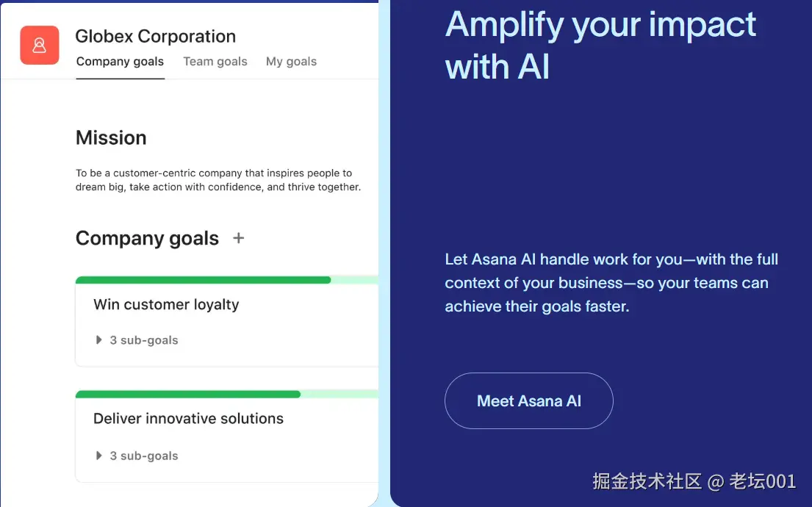The width and height of the screenshot is (812, 507).
Task: Click the Globex Corporation title
Action: coord(155,36)
